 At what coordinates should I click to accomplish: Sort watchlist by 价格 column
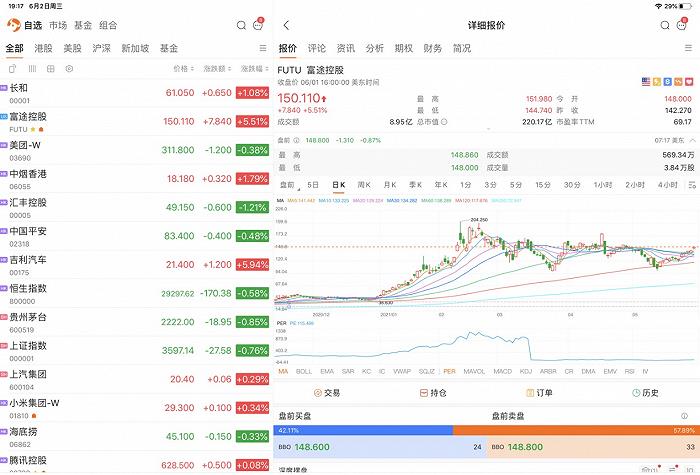tap(183, 69)
